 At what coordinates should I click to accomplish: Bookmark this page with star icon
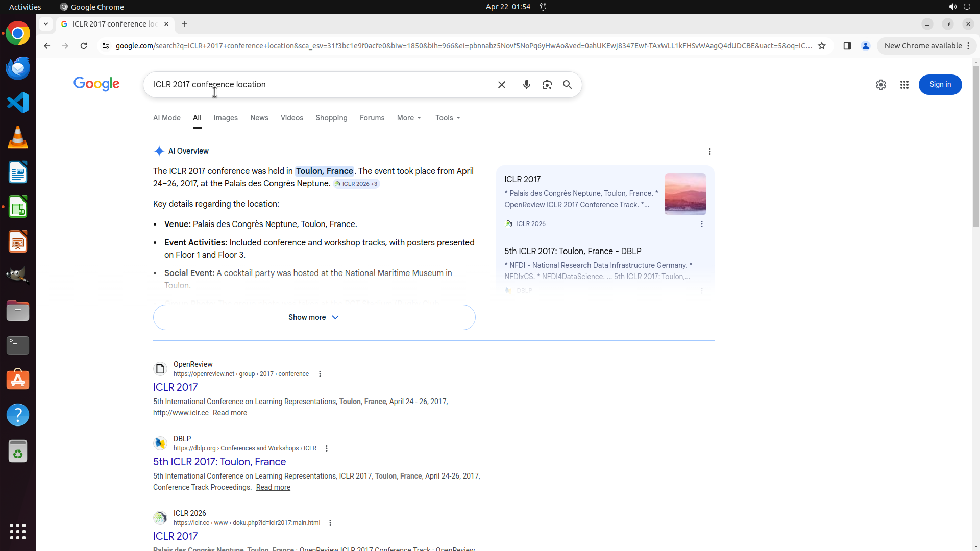click(821, 46)
